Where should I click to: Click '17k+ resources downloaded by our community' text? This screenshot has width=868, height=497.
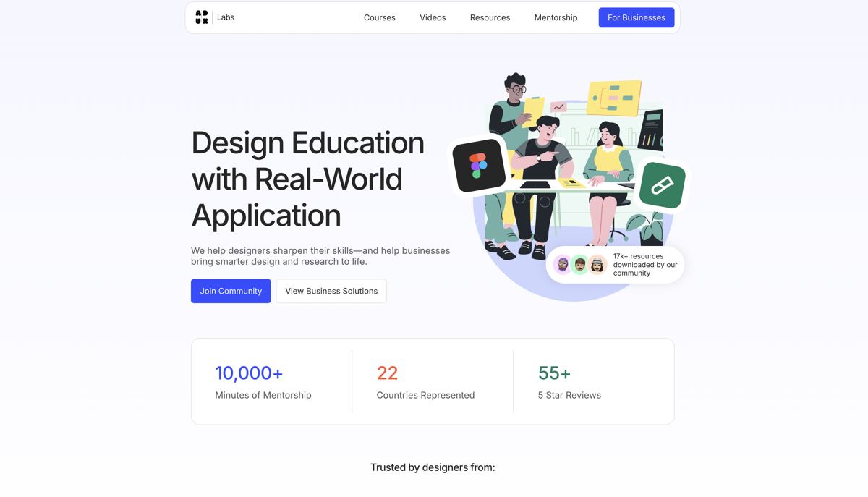coord(645,265)
